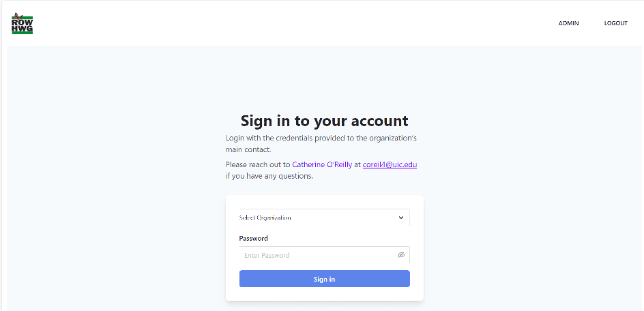Open the ADMIN menu item
The image size is (644, 311).
pos(568,23)
